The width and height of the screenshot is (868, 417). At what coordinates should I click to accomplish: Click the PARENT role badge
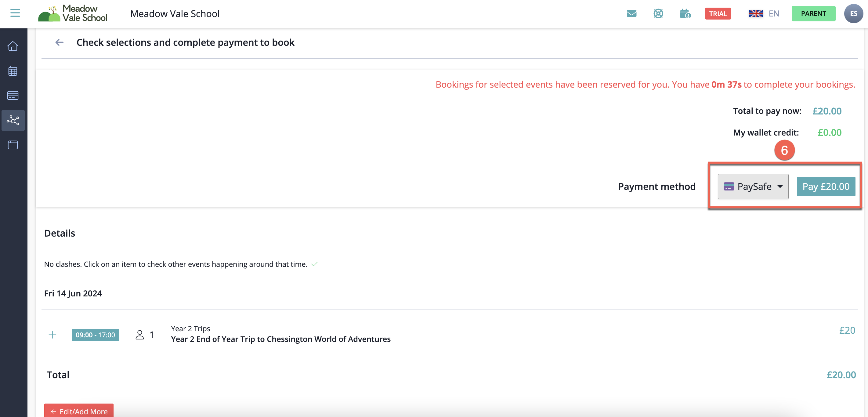pos(813,13)
